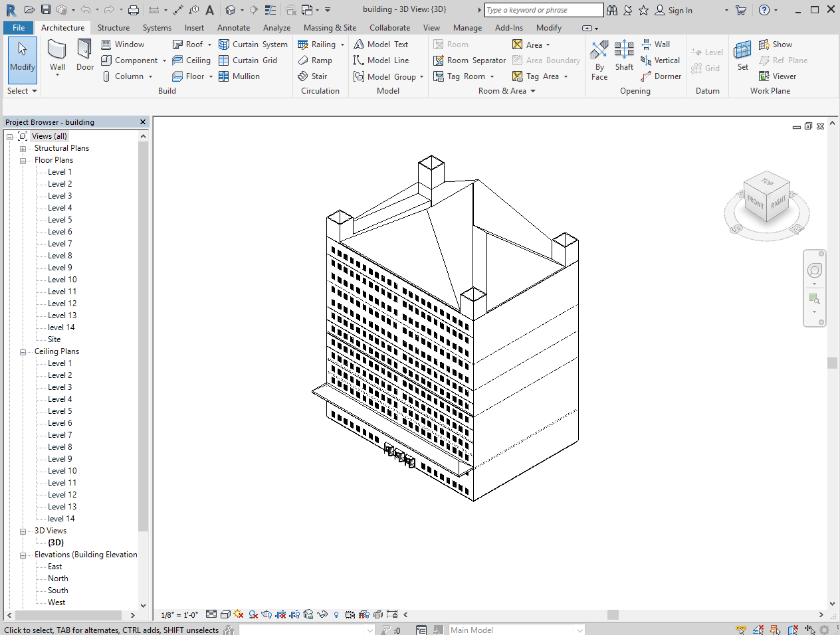Open the Massing & Site tab
The width and height of the screenshot is (840, 635).
330,28
